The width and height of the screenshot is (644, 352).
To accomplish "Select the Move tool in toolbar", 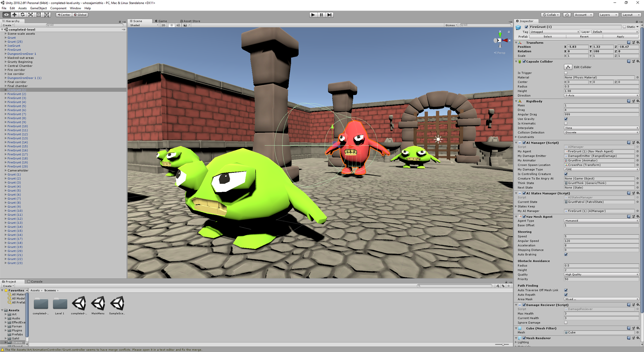I will click(14, 15).
